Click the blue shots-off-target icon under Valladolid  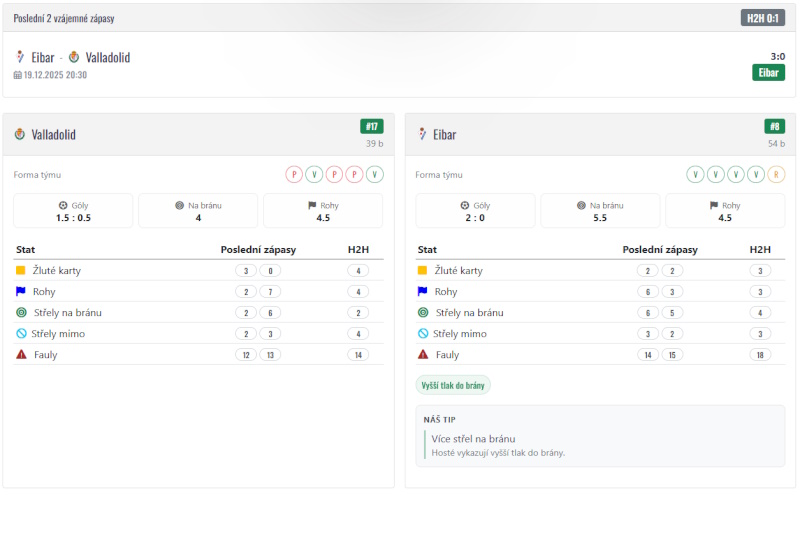point(20,334)
